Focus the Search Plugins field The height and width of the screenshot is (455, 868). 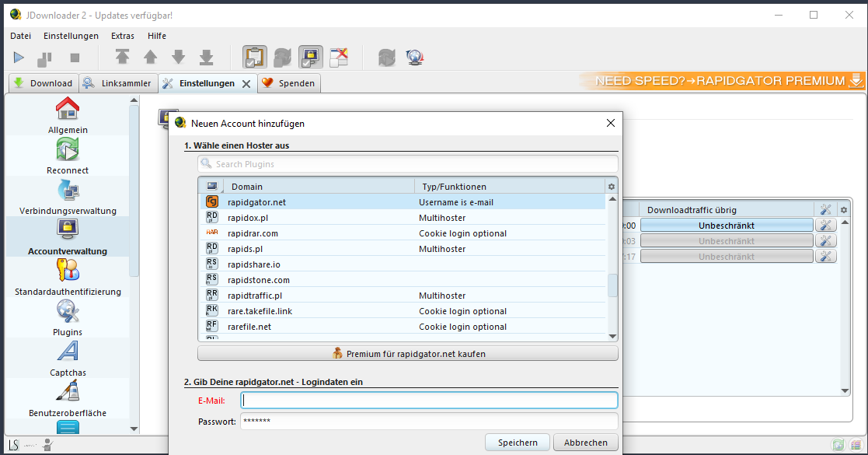pyautogui.click(x=407, y=164)
